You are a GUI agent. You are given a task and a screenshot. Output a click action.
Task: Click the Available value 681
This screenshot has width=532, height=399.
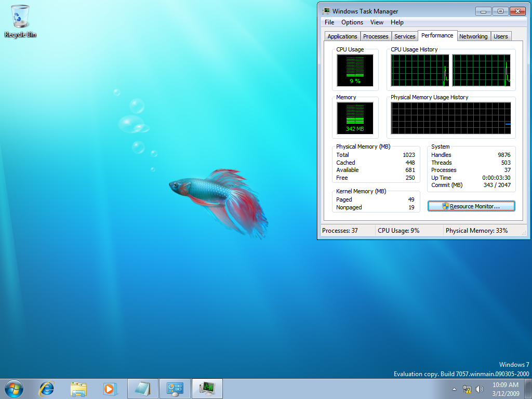click(410, 170)
